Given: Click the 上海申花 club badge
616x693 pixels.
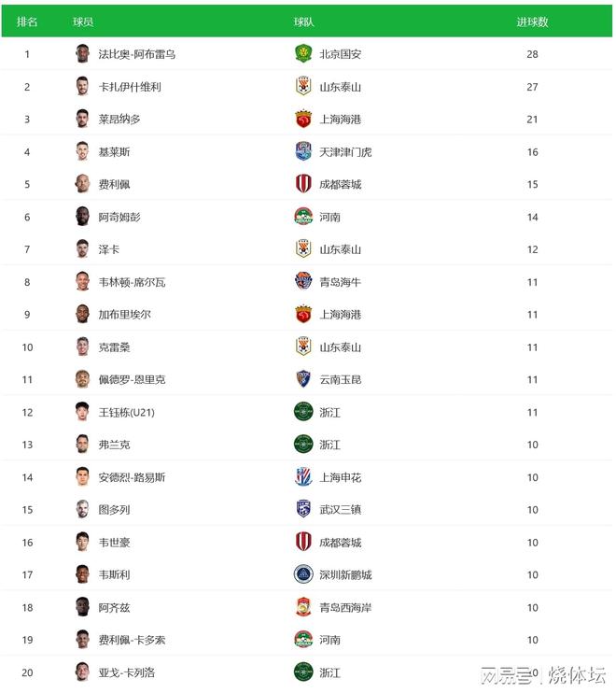Looking at the screenshot, I should (x=302, y=477).
